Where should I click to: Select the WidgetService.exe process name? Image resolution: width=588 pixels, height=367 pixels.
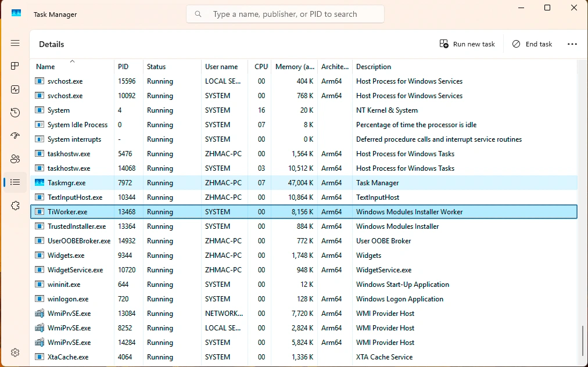click(75, 270)
